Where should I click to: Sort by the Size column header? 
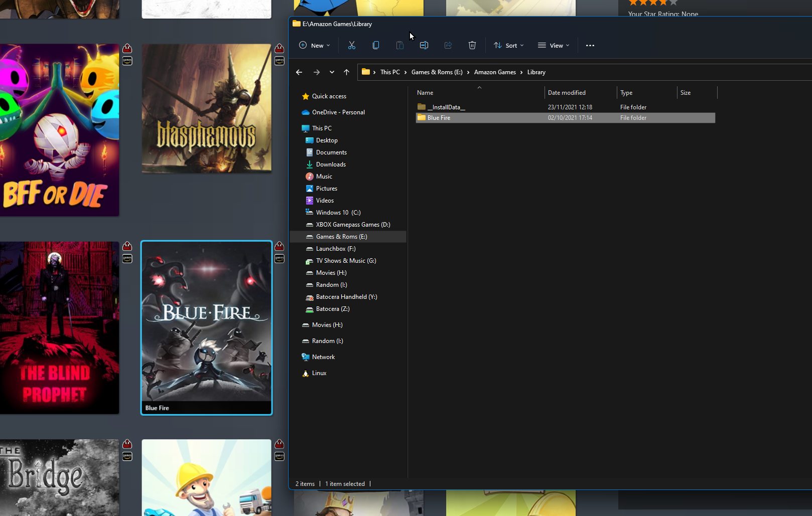click(x=697, y=93)
